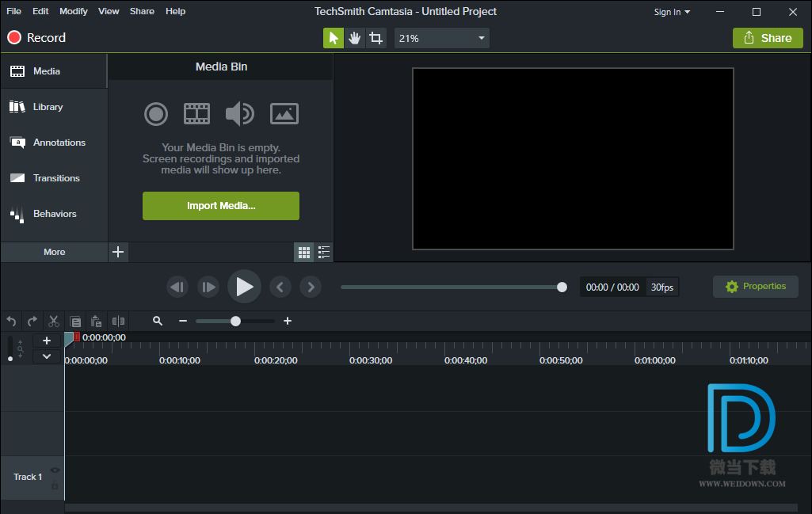Click the next frame step-forward button
The height and width of the screenshot is (514, 812).
pyautogui.click(x=208, y=287)
